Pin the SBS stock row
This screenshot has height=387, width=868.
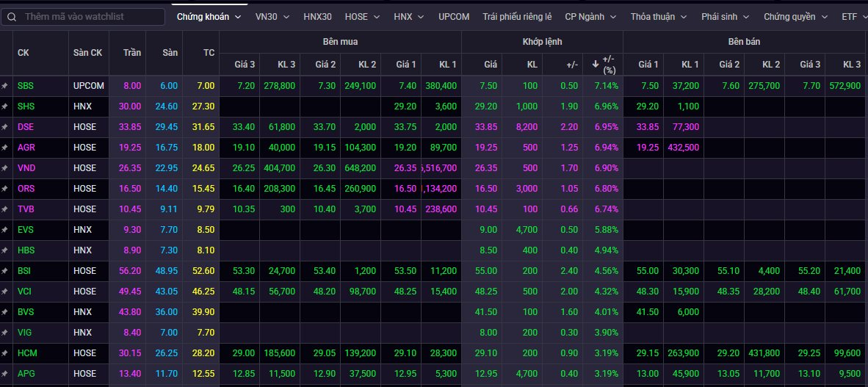point(4,86)
